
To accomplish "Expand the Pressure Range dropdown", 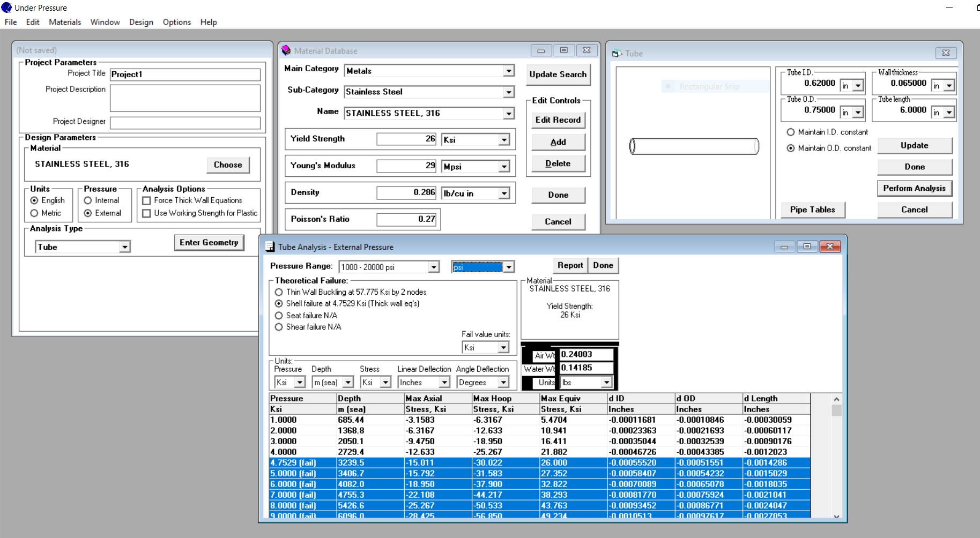I will [x=434, y=267].
